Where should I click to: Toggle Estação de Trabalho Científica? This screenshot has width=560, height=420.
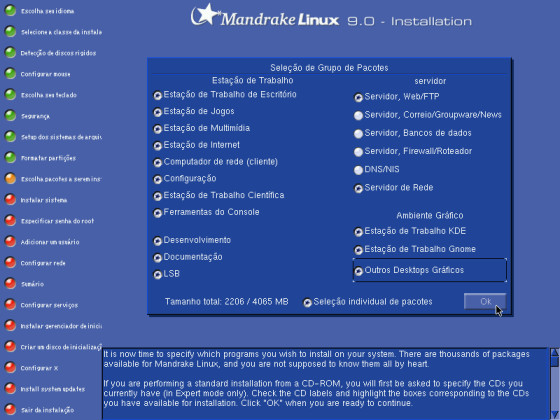[158, 196]
